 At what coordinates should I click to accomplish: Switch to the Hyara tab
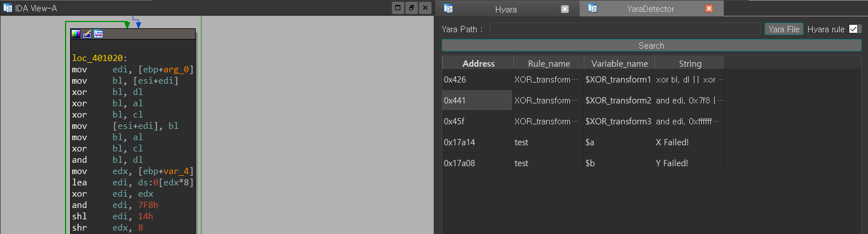pos(506,8)
